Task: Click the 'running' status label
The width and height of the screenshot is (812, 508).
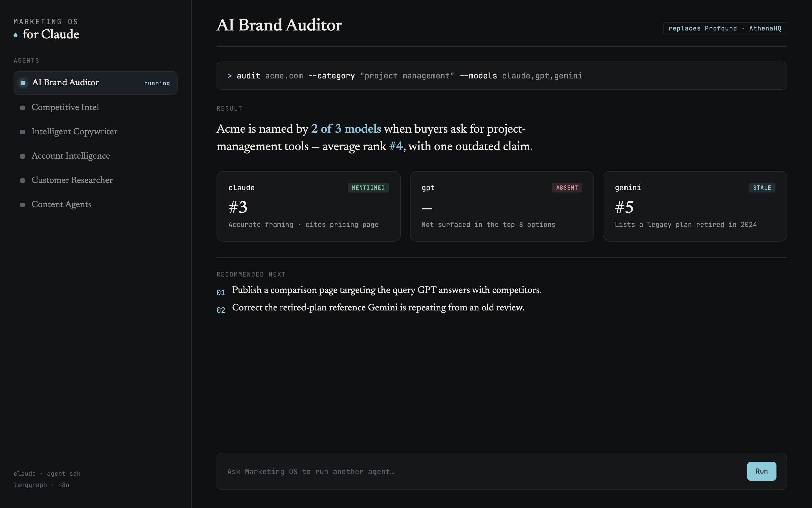Action: pos(157,83)
